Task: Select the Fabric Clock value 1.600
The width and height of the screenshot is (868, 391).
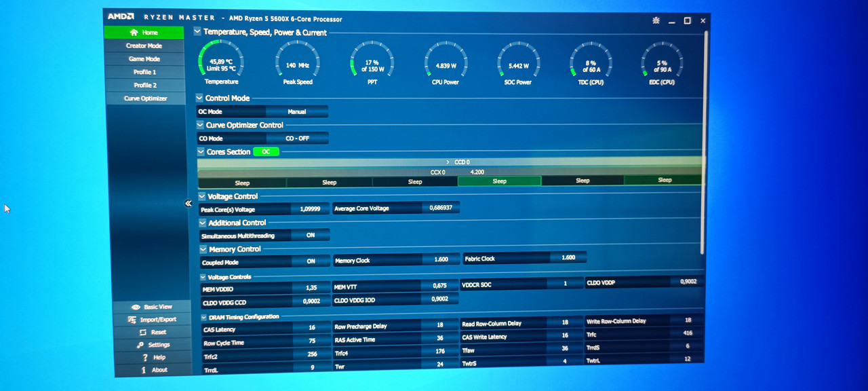Action: (568, 257)
